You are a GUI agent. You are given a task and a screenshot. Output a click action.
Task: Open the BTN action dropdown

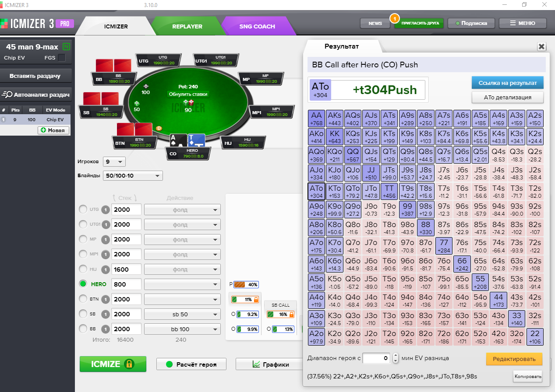(182, 299)
